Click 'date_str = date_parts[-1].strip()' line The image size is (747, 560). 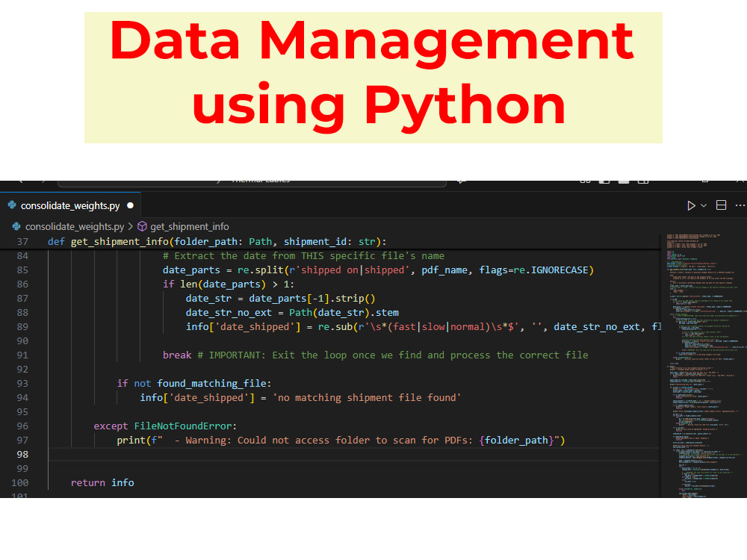[281, 299]
